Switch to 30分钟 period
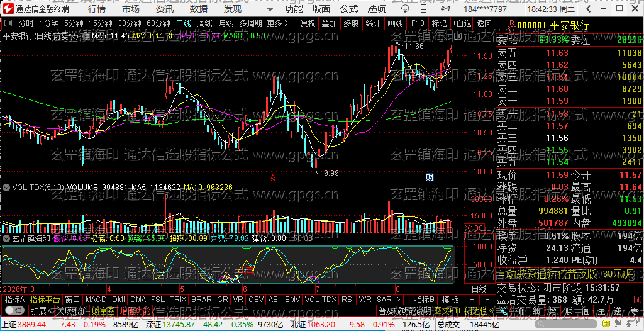The image size is (644, 331). tap(129, 24)
